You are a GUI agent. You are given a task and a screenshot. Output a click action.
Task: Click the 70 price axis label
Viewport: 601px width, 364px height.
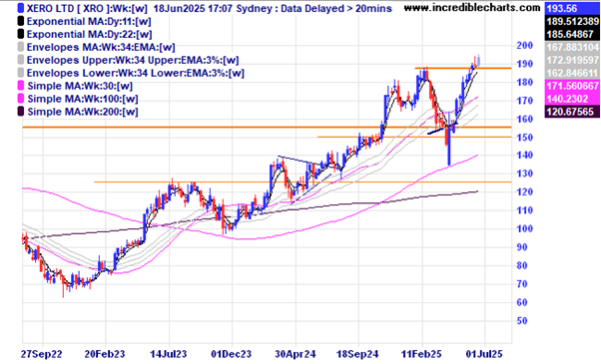[522, 283]
